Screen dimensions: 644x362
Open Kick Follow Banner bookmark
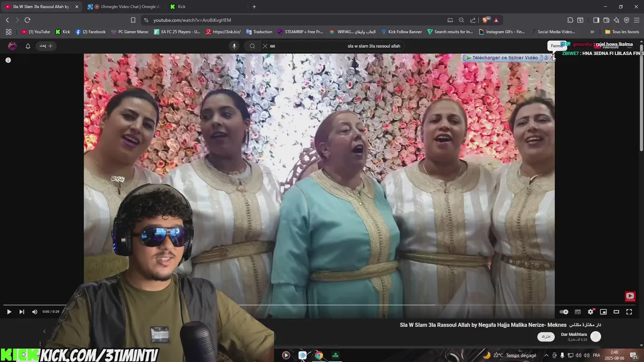click(x=401, y=32)
